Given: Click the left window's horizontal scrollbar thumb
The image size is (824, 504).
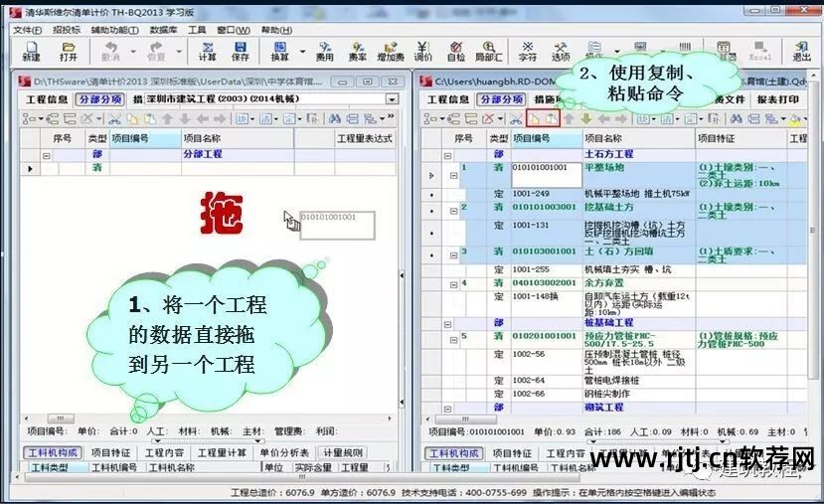Looking at the screenshot, I should [61, 419].
